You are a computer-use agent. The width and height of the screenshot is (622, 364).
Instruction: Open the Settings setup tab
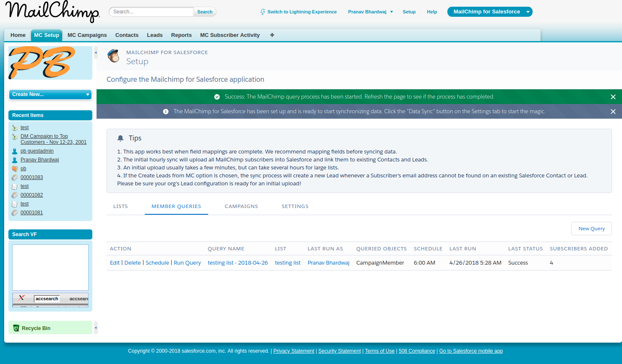(295, 206)
